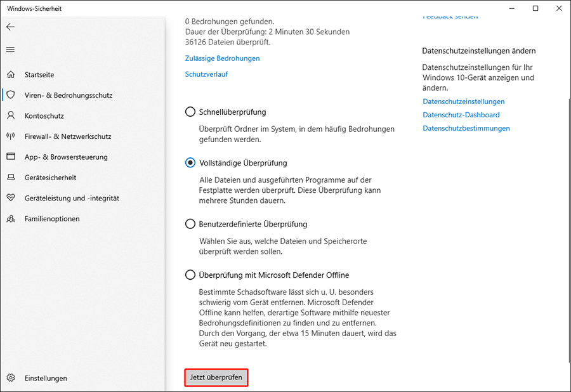The image size is (571, 392).
Task: Click the back arrow icon
Action: click(x=10, y=27)
